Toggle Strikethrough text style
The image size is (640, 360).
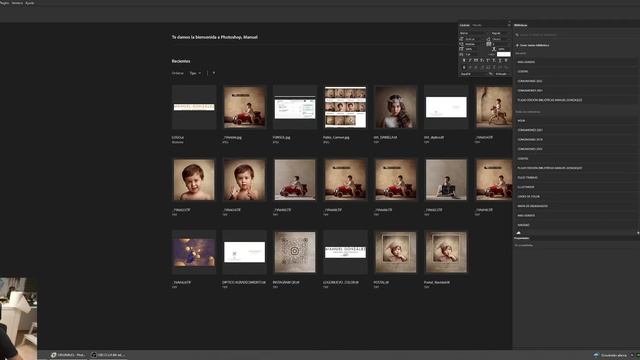[506, 60]
